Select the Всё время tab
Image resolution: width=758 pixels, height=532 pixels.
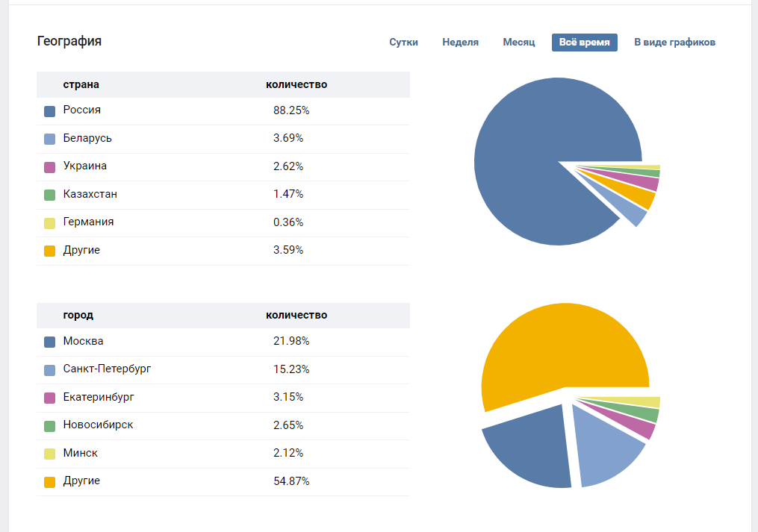point(584,43)
